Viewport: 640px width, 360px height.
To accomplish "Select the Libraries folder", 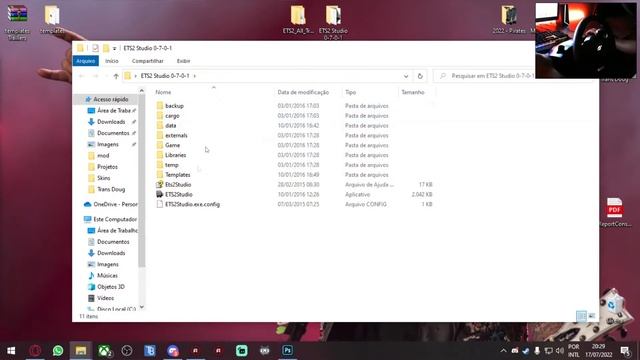I will [x=176, y=155].
